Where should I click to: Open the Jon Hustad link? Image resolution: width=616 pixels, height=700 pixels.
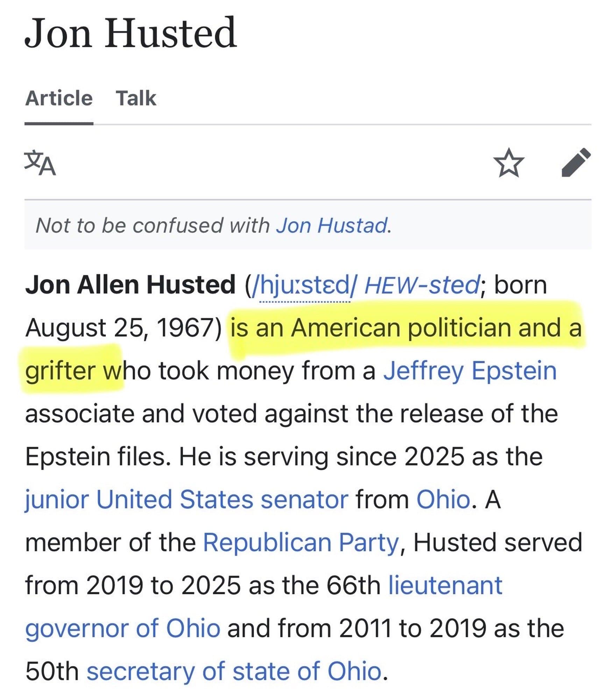click(332, 225)
